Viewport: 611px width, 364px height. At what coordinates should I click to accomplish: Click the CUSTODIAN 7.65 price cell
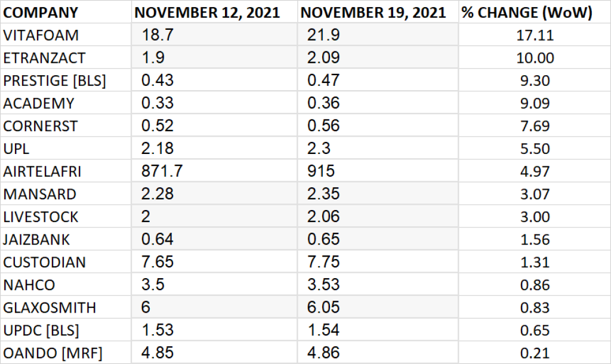point(214,261)
